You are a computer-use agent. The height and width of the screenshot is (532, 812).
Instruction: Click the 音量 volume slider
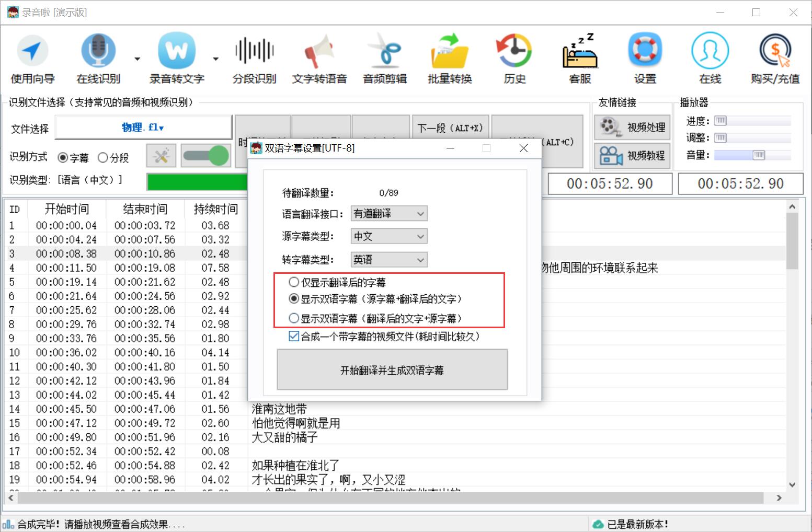(x=752, y=155)
